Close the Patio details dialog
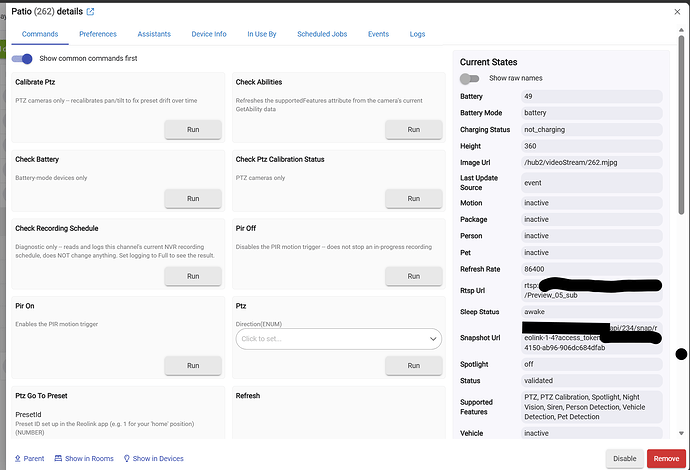Screen dimensions: 690x470 click(677, 12)
